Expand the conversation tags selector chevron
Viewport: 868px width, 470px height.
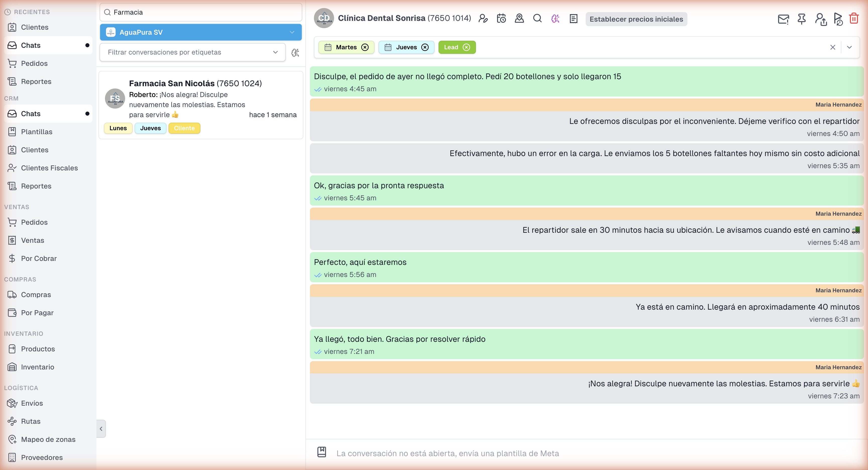click(849, 47)
